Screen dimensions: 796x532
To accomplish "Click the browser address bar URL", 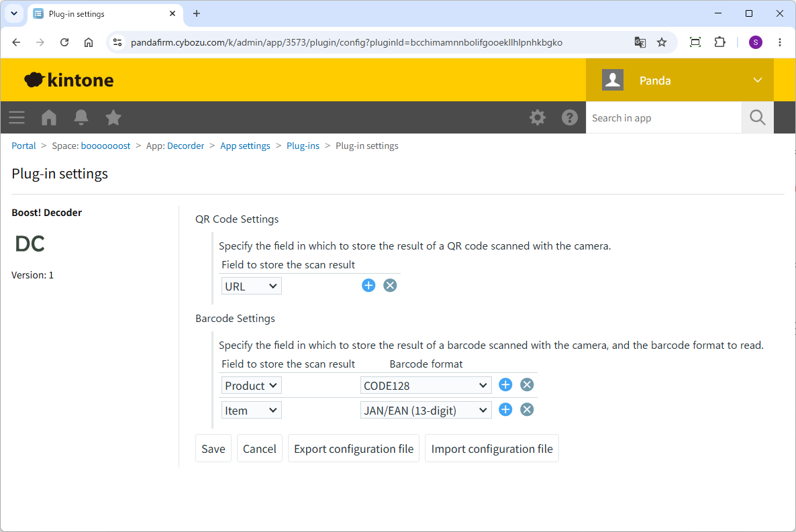I will click(x=347, y=43).
